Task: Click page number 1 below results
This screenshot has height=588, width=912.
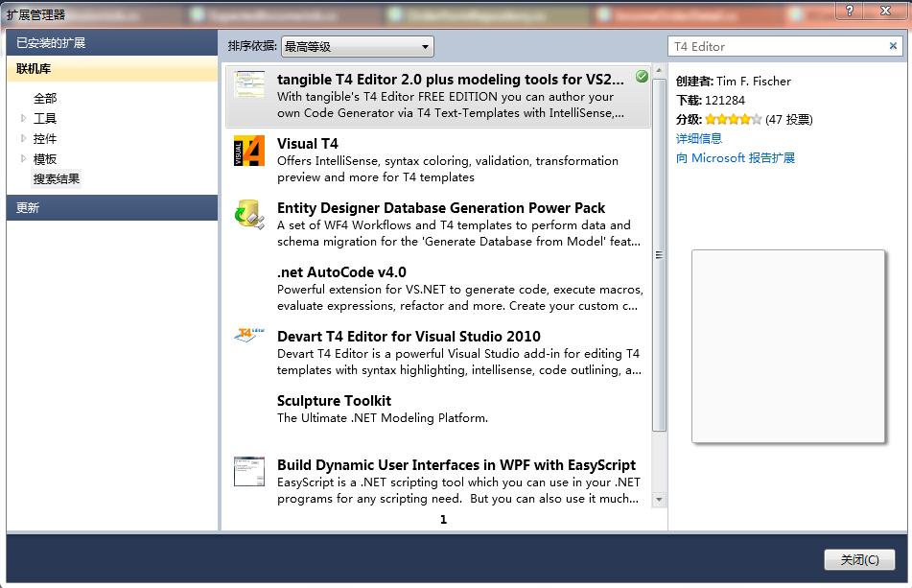Action: click(443, 519)
